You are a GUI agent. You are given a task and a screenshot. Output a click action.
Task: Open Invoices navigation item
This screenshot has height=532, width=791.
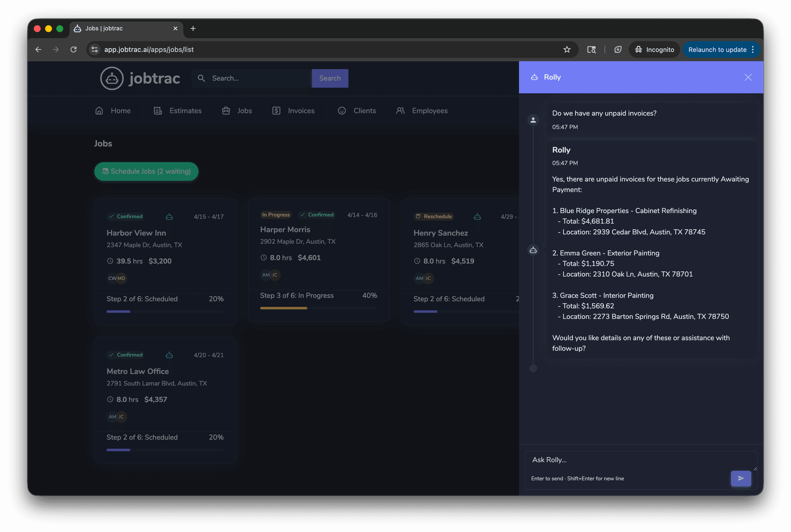pyautogui.click(x=294, y=111)
